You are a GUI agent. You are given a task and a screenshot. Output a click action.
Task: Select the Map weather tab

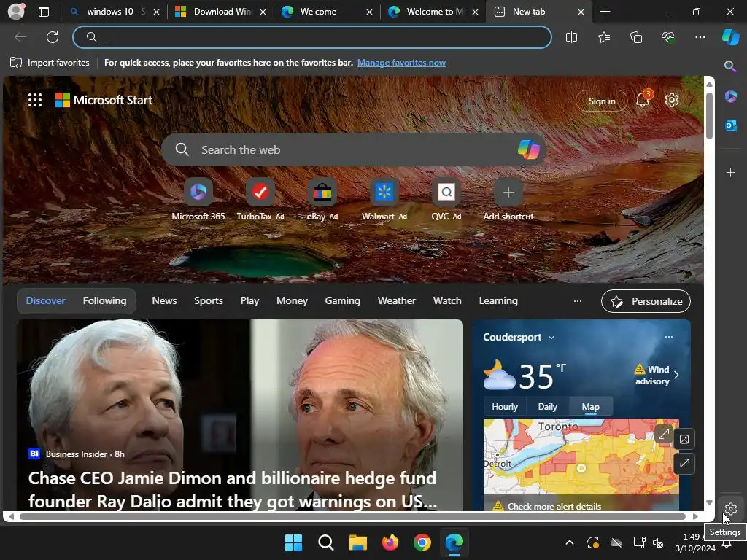tap(590, 407)
